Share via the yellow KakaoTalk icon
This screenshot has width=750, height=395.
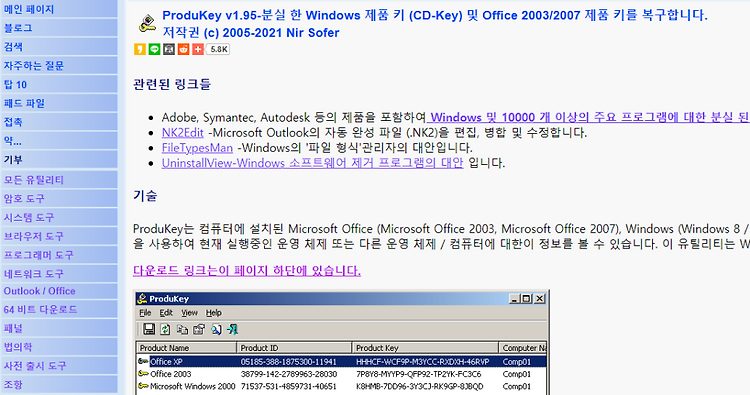tap(140, 49)
